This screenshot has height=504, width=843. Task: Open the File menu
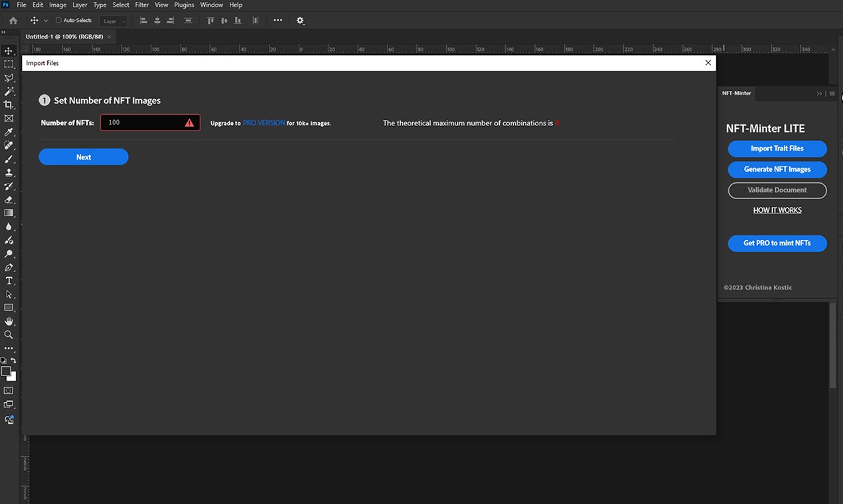22,5
